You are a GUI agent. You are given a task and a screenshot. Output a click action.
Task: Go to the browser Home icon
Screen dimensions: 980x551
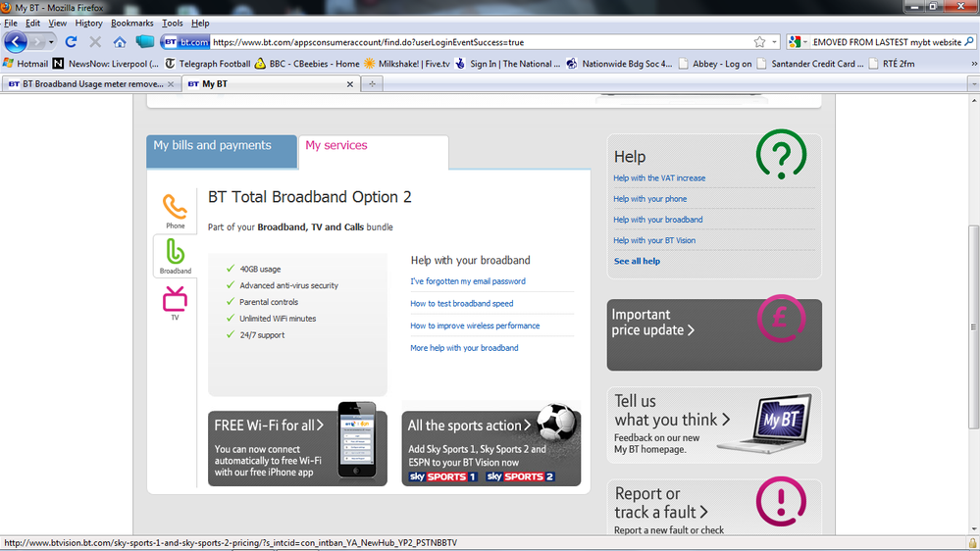click(120, 42)
